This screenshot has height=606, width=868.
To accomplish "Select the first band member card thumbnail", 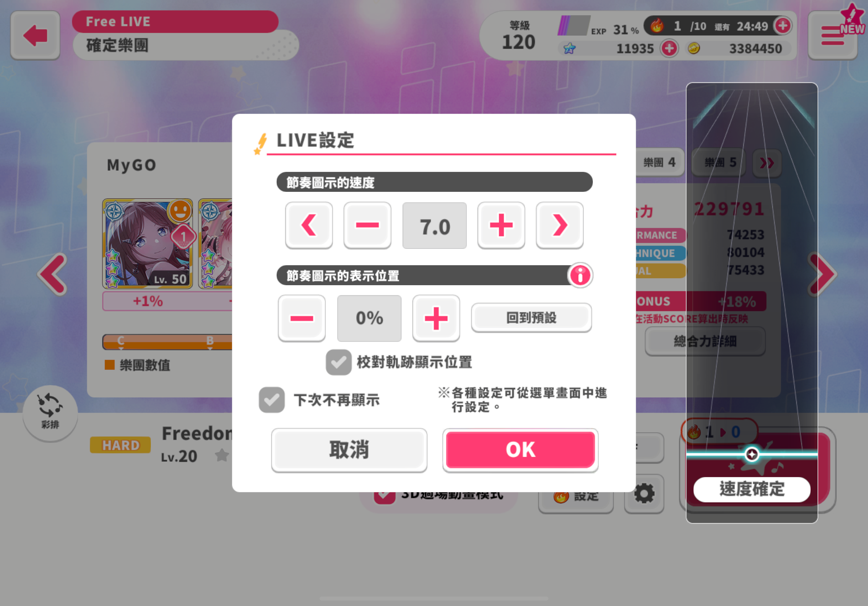I will coord(148,244).
